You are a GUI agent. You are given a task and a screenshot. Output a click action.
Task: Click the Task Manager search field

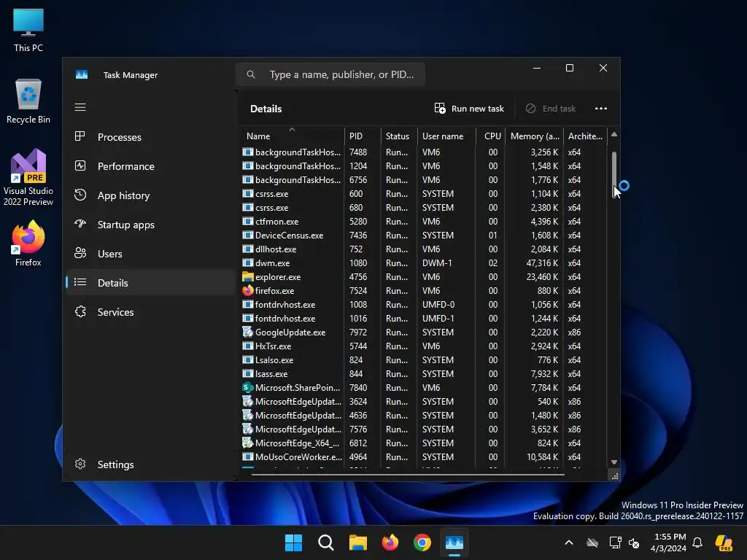click(330, 75)
